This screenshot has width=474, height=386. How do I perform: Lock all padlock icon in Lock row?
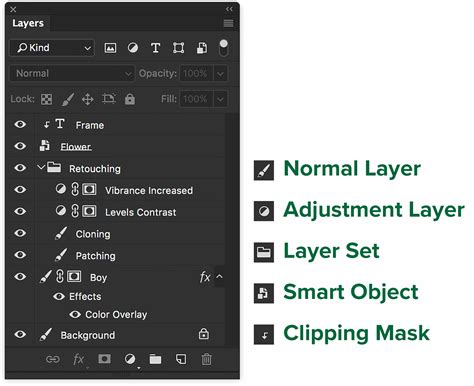coord(130,99)
